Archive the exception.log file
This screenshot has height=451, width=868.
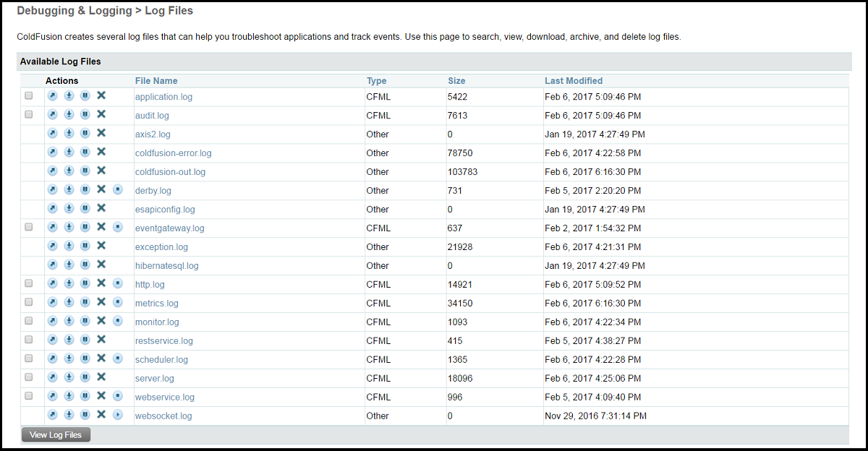[85, 246]
